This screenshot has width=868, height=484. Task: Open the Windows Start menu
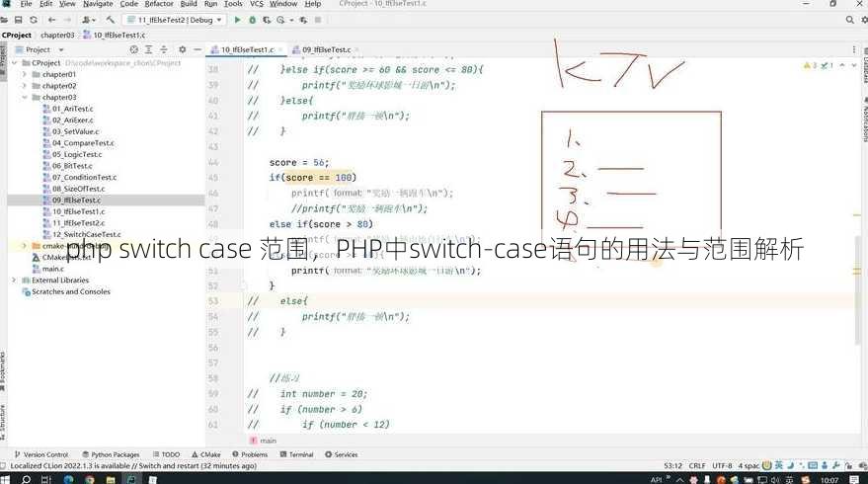(6, 480)
